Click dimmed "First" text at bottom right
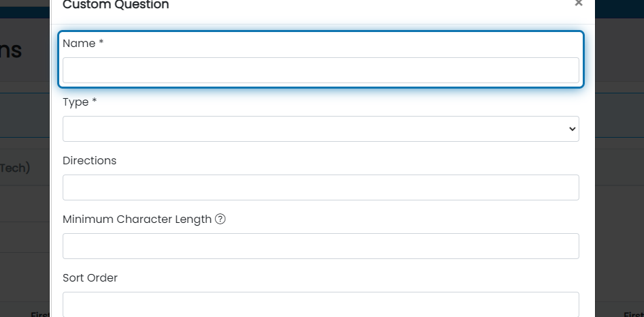This screenshot has height=317, width=644. [x=634, y=314]
